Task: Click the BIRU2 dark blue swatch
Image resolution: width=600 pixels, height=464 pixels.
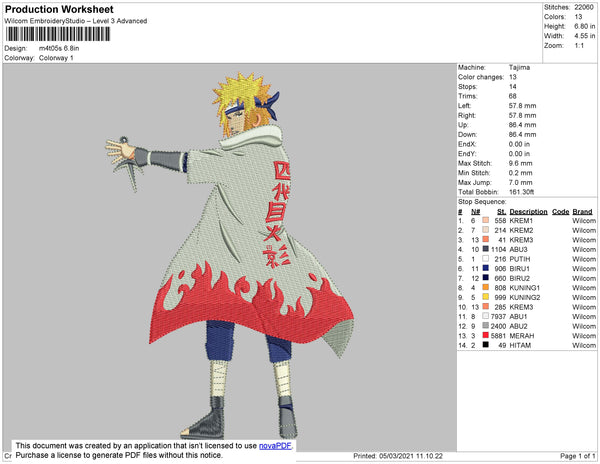Action: tap(486, 278)
